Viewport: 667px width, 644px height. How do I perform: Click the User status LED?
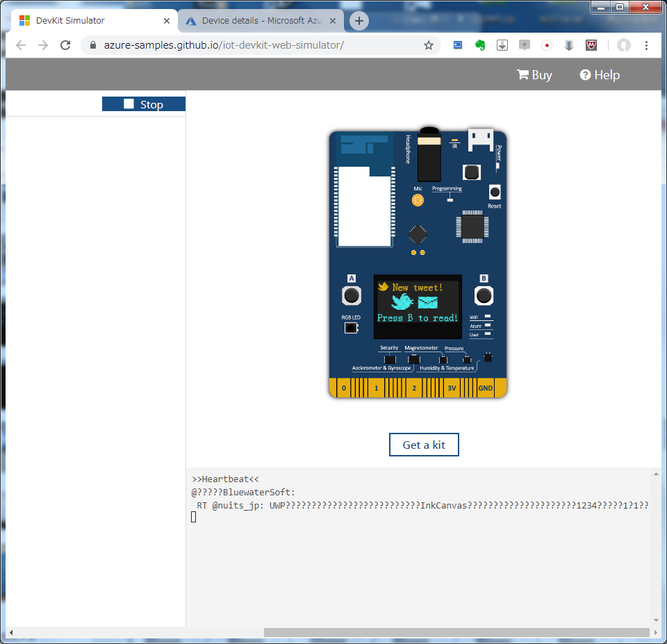488,334
